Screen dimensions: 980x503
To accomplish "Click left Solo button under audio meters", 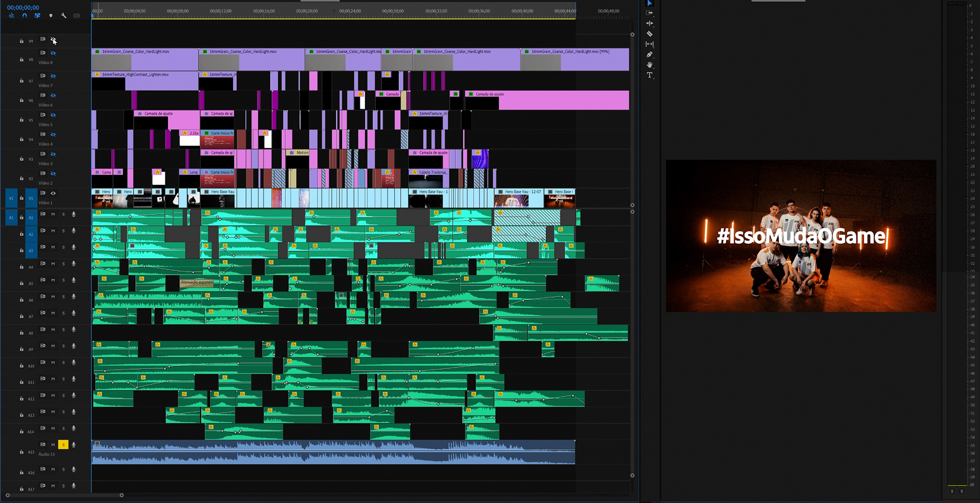I will point(952,491).
